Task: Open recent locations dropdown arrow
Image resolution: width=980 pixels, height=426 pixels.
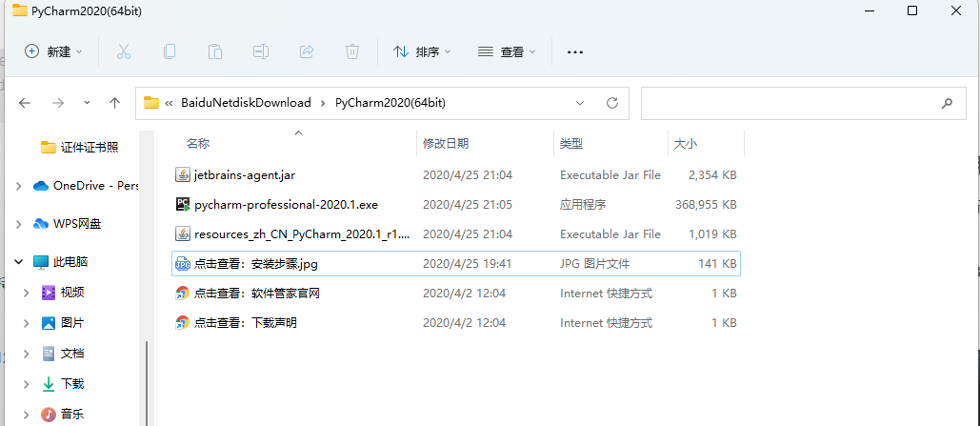Action: [87, 103]
